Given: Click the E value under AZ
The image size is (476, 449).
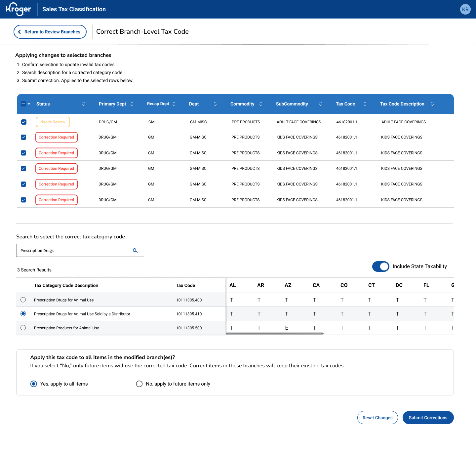Looking at the screenshot, I should click(x=287, y=328).
